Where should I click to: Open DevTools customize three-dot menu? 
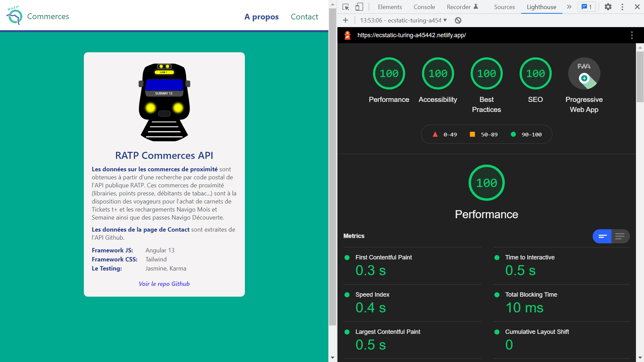click(623, 7)
